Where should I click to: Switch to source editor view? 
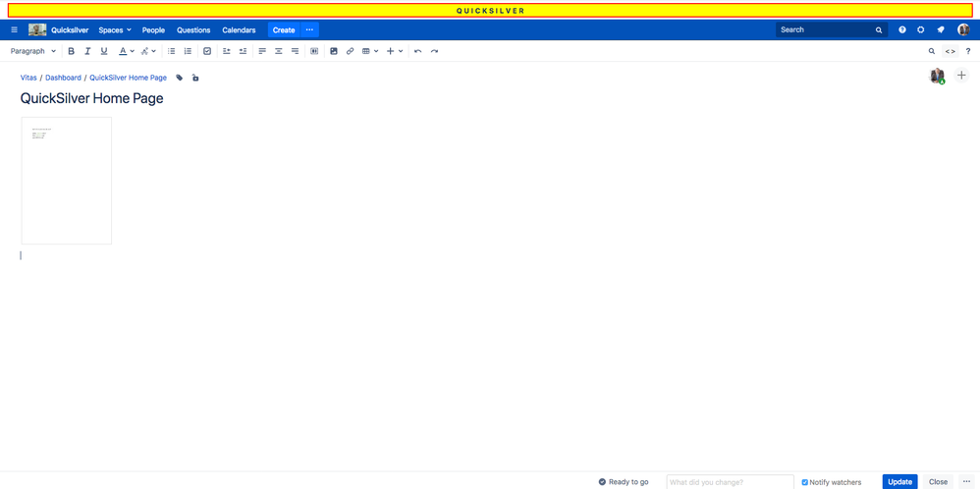950,51
